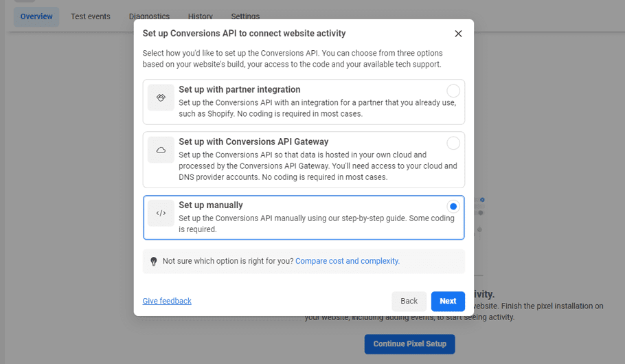Open the Give feedback link

(x=167, y=301)
